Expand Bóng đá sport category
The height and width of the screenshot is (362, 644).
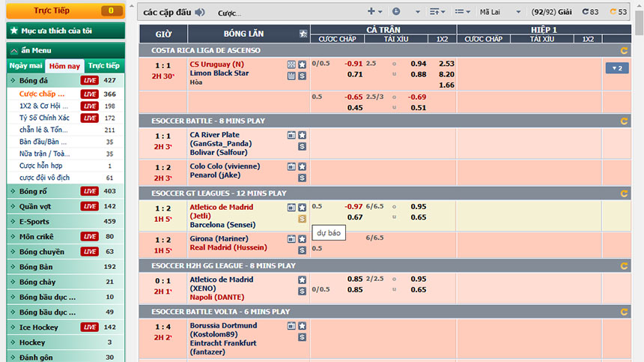click(x=66, y=80)
